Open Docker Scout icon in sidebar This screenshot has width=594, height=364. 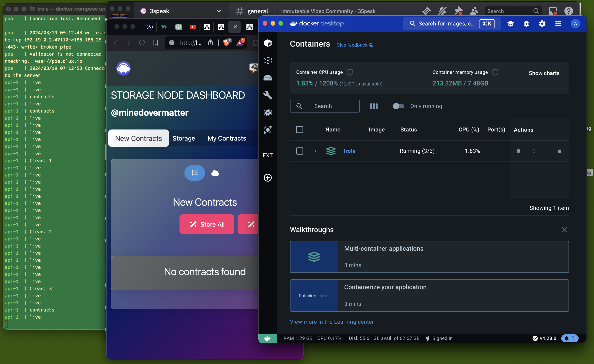tap(268, 130)
